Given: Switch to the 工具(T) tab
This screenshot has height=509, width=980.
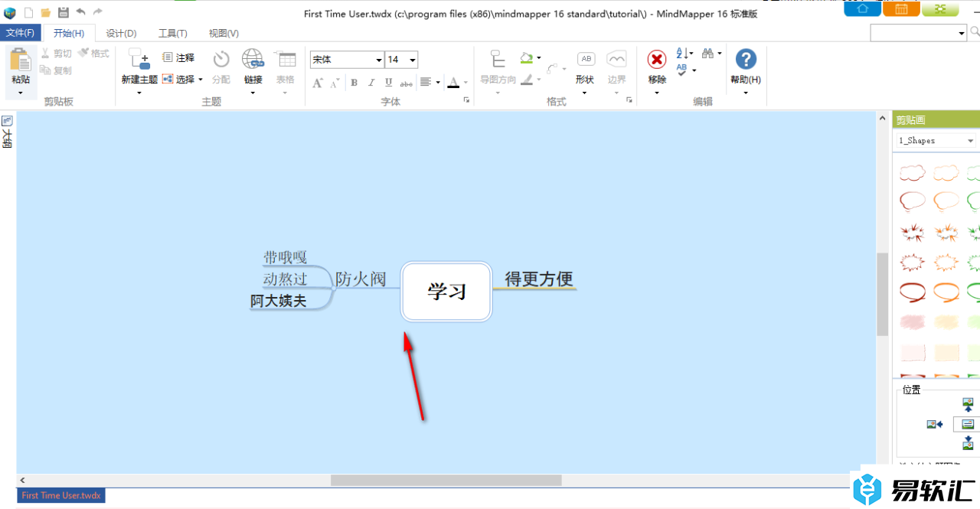Looking at the screenshot, I should 172,33.
